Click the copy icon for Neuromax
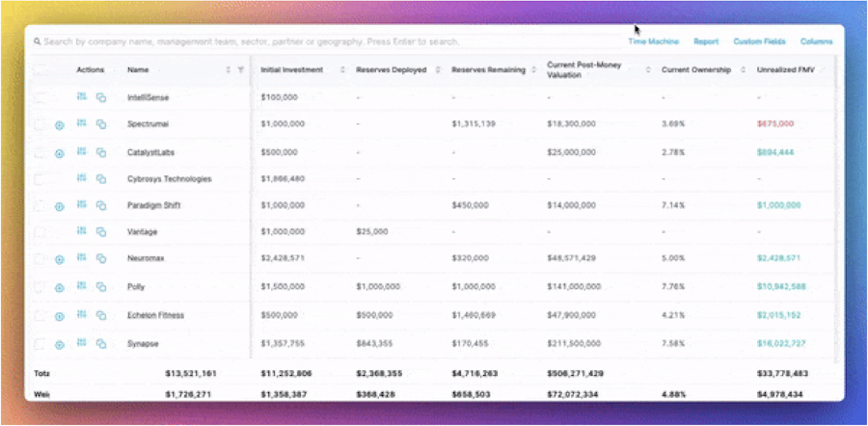The image size is (868, 426). click(100, 258)
